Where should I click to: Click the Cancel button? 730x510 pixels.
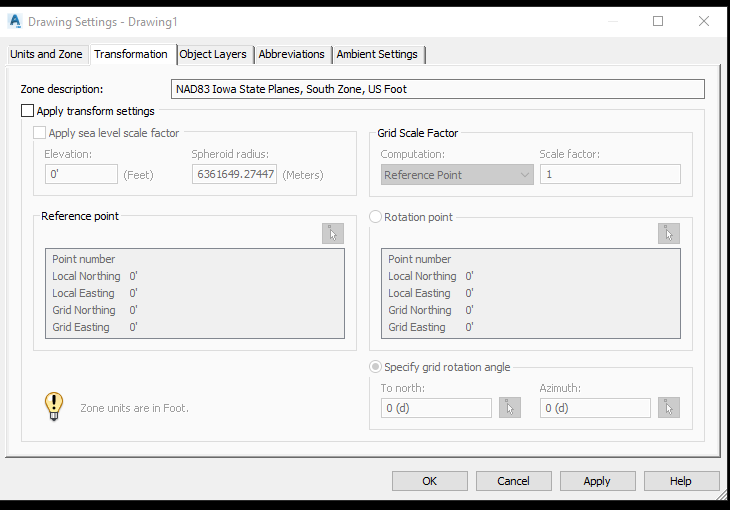(x=513, y=481)
